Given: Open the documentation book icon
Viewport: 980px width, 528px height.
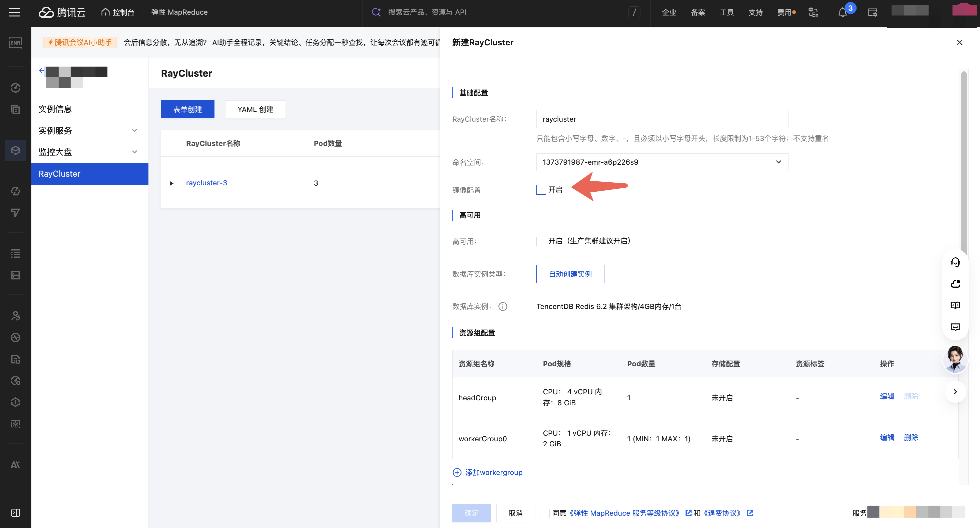Looking at the screenshot, I should [x=955, y=305].
